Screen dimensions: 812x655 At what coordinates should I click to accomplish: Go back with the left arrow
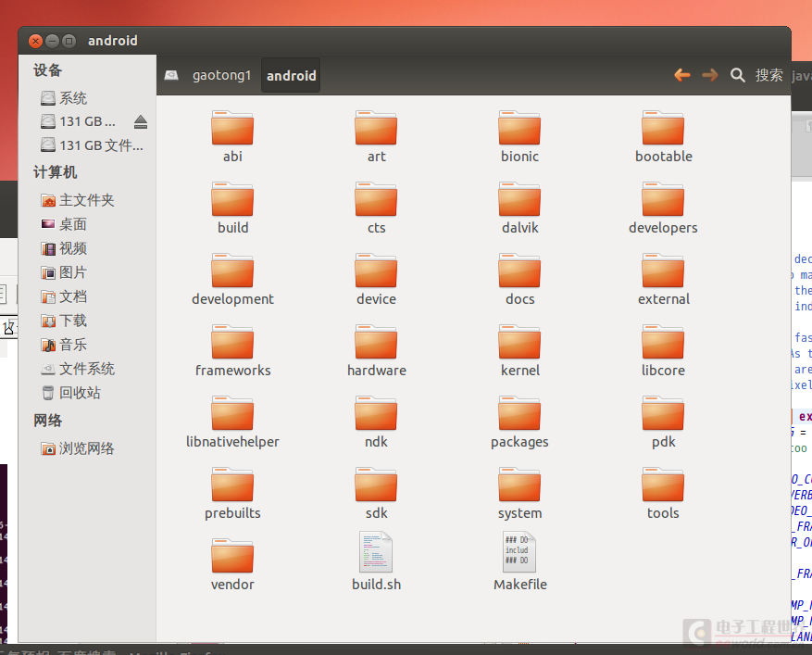[682, 75]
